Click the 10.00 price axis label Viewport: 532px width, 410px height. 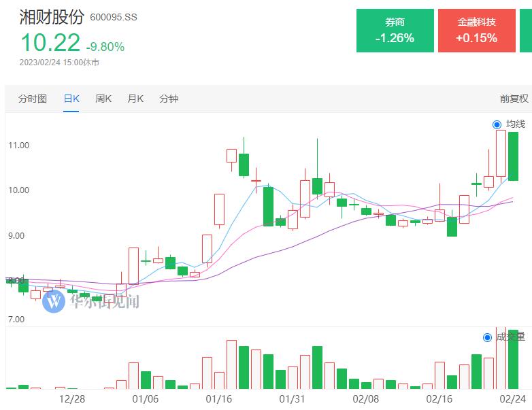coord(18,190)
